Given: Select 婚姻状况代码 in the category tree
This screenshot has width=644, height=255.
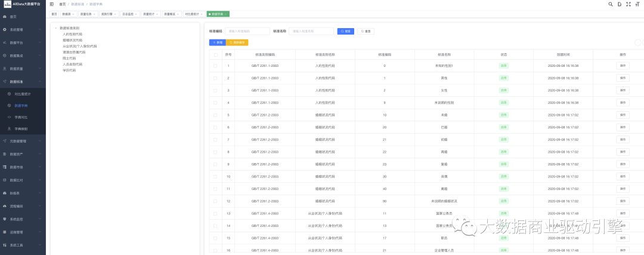Looking at the screenshot, I should coord(72,40).
